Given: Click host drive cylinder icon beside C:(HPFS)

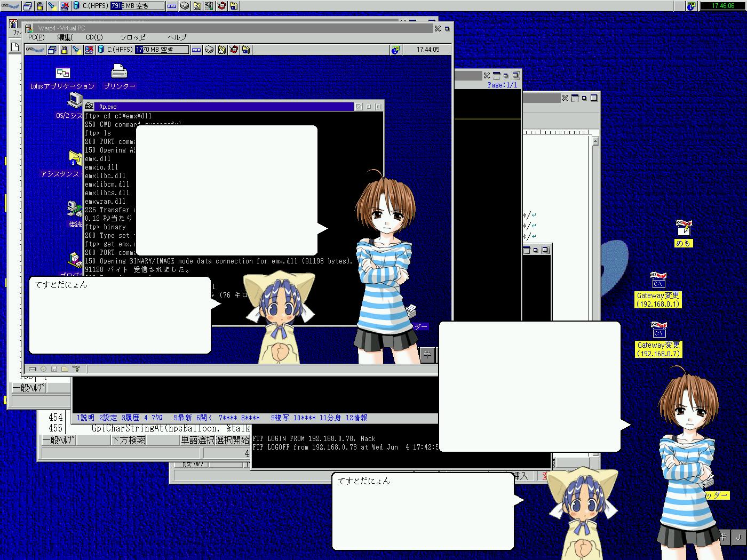Looking at the screenshot, I should click(x=76, y=6).
